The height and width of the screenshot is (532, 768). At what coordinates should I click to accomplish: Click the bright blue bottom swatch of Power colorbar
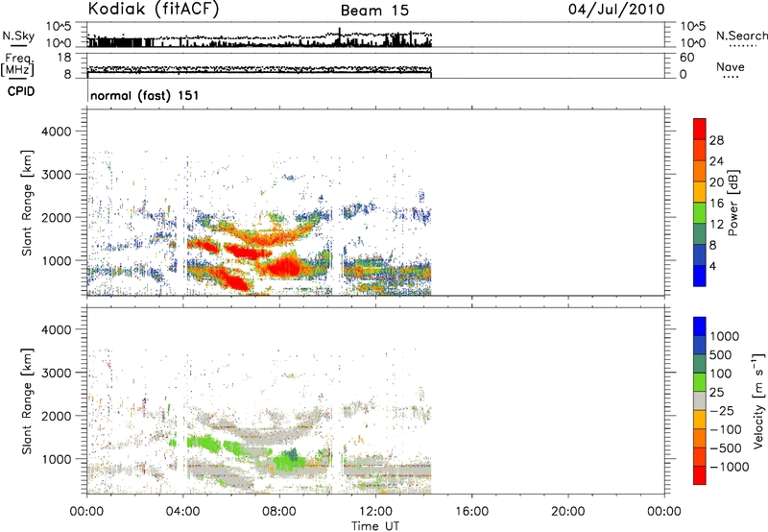click(700, 276)
